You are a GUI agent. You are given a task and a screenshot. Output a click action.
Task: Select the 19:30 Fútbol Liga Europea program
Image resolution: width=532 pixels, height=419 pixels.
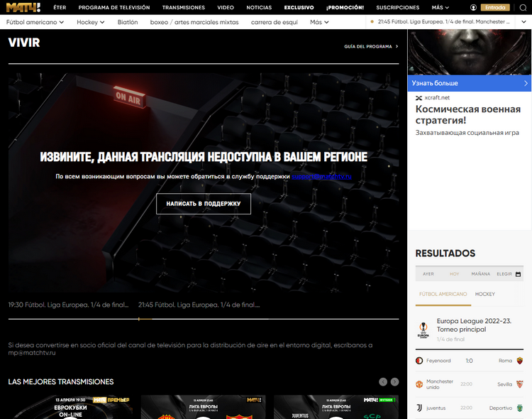69,305
